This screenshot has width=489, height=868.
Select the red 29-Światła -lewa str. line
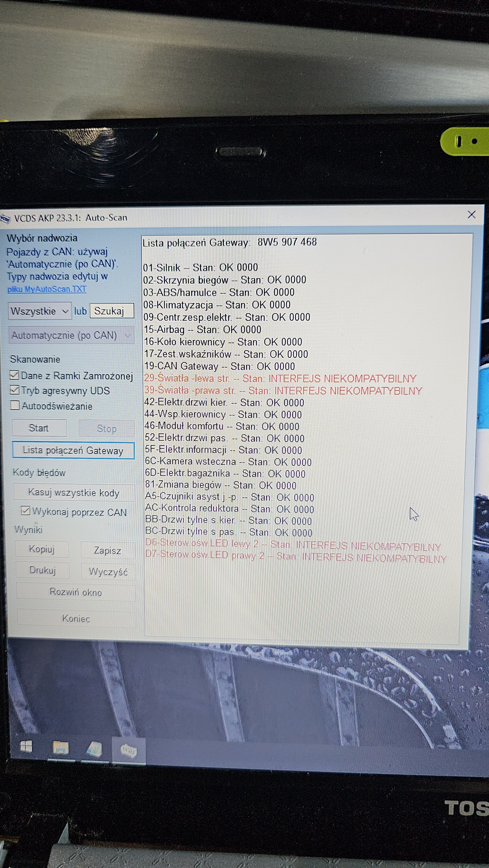click(280, 378)
